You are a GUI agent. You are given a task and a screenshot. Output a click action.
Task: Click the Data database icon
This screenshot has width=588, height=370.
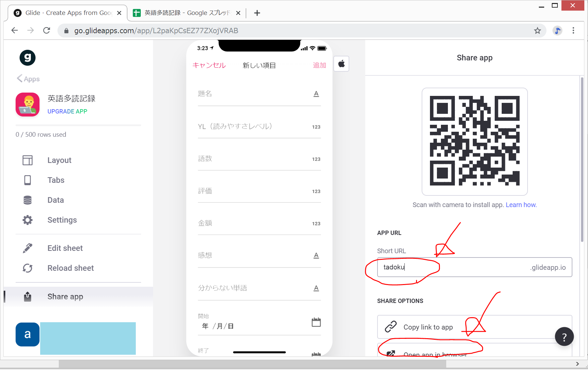point(28,200)
